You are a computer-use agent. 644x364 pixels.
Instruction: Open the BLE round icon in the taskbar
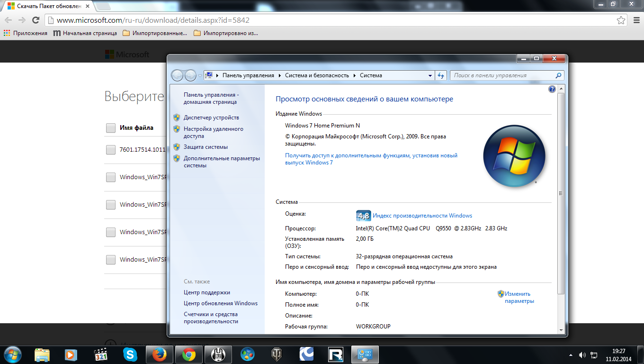[218, 355]
